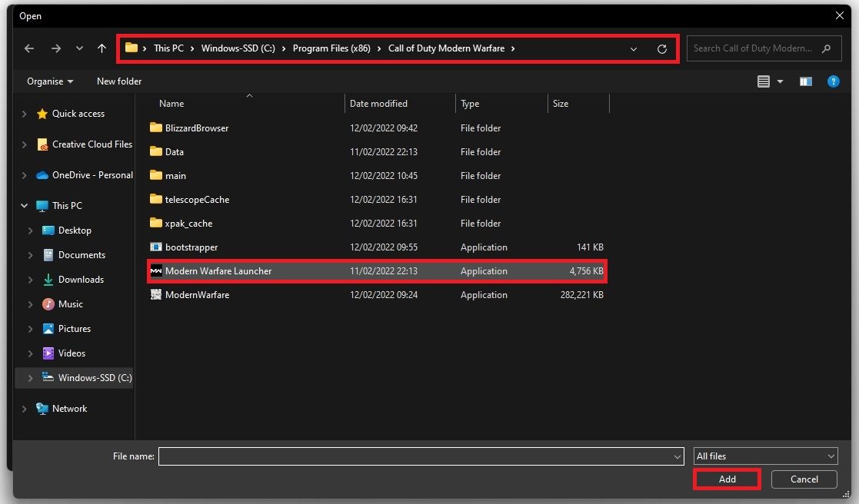859x504 pixels.
Task: Select the ModernWarfare application file
Action: pyautogui.click(x=197, y=295)
